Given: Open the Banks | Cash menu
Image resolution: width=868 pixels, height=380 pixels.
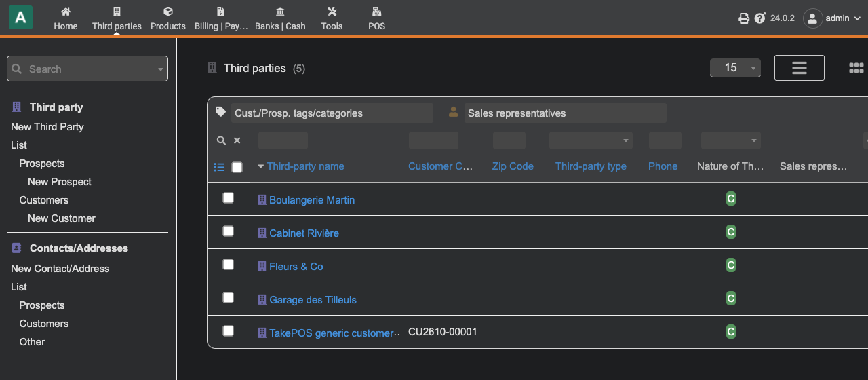Looking at the screenshot, I should [x=280, y=18].
